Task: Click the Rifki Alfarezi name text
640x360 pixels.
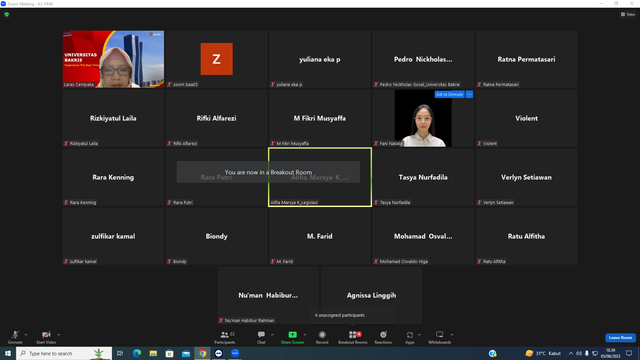Action: coord(216,118)
